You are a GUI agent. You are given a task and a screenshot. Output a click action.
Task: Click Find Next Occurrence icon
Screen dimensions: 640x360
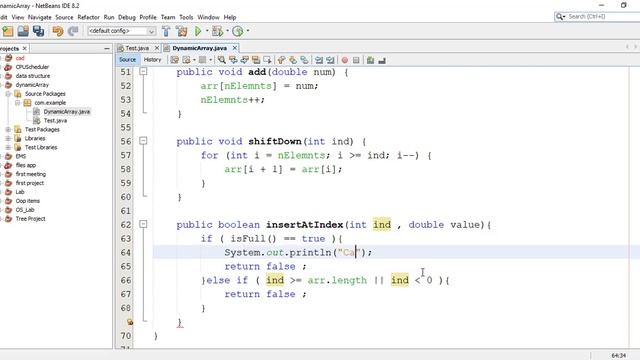click(244, 60)
